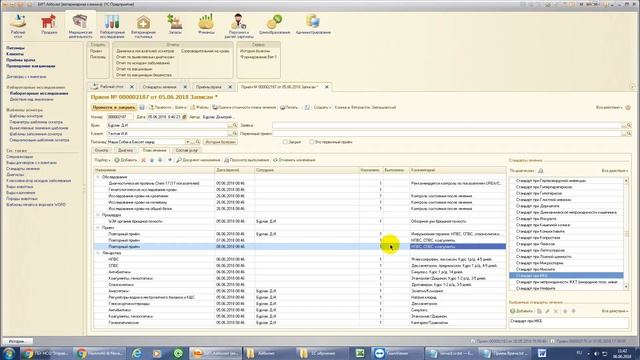Click the pencil edit icon in selected standards toolbar
This screenshot has width=640, height=360.
click(x=547, y=311)
